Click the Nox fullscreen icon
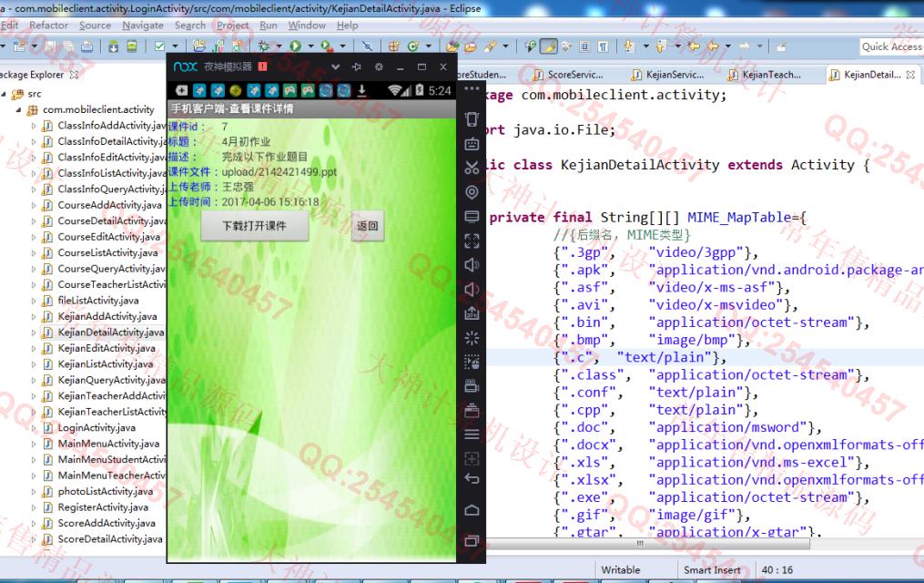 coord(472,240)
